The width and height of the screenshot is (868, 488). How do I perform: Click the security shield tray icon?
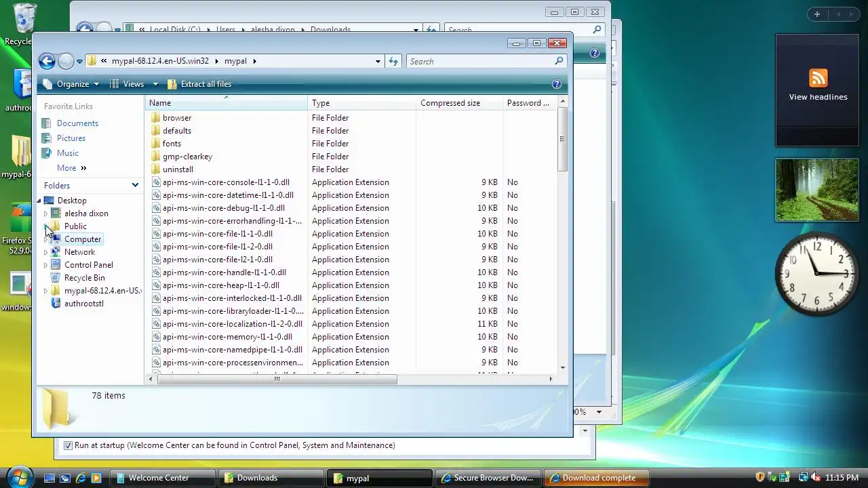(x=759, y=478)
